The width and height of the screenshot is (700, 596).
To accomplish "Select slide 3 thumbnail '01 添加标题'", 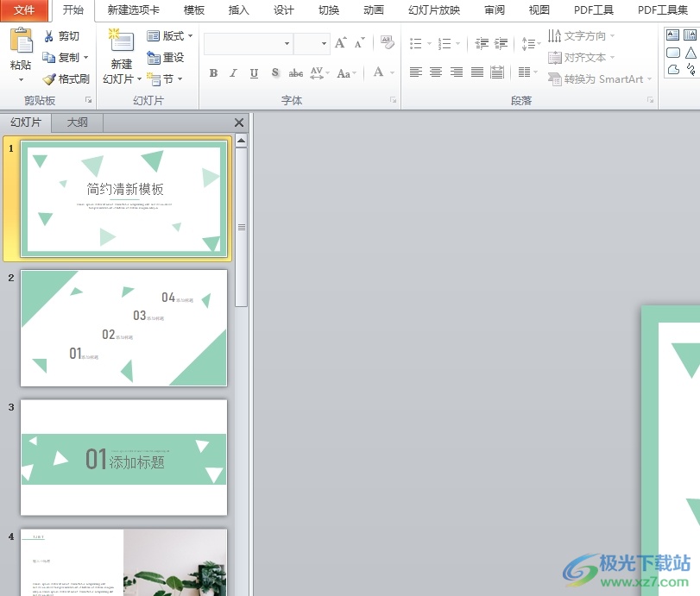I will pos(123,457).
